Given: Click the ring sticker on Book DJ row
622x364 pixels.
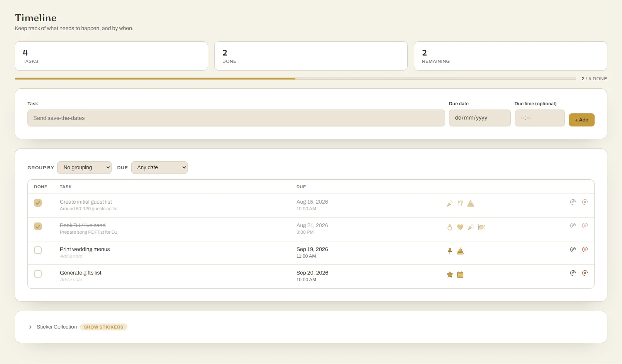Looking at the screenshot, I should coord(450,227).
